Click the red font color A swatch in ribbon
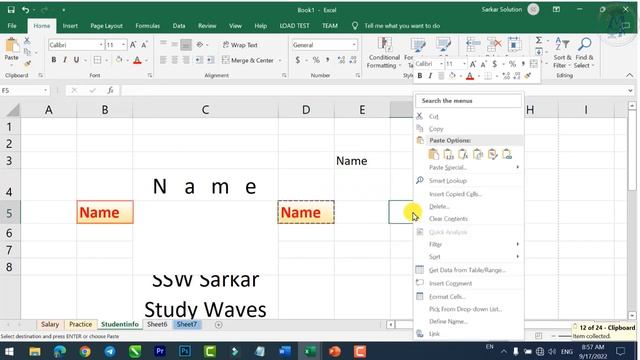The height and width of the screenshot is (360, 640). tap(137, 60)
